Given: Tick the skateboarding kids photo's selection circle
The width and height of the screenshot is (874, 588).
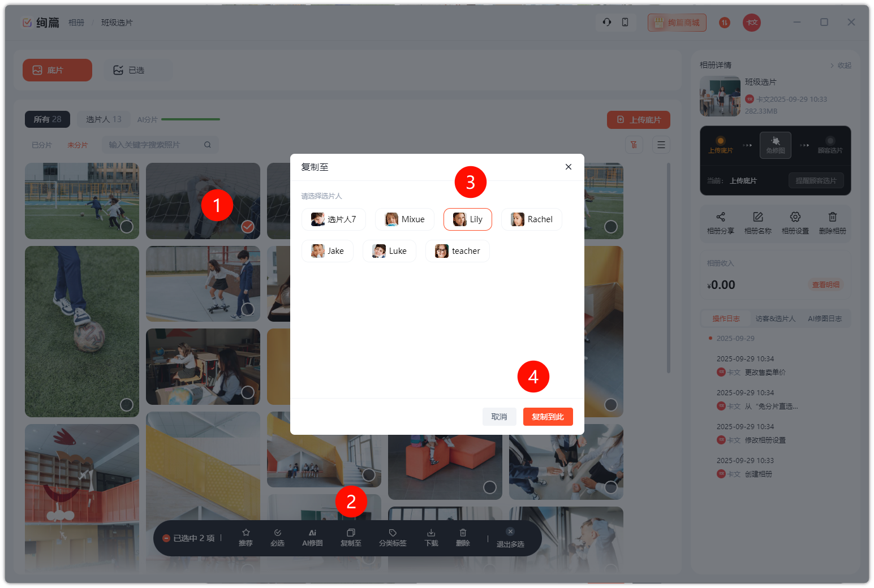Looking at the screenshot, I should [x=248, y=309].
